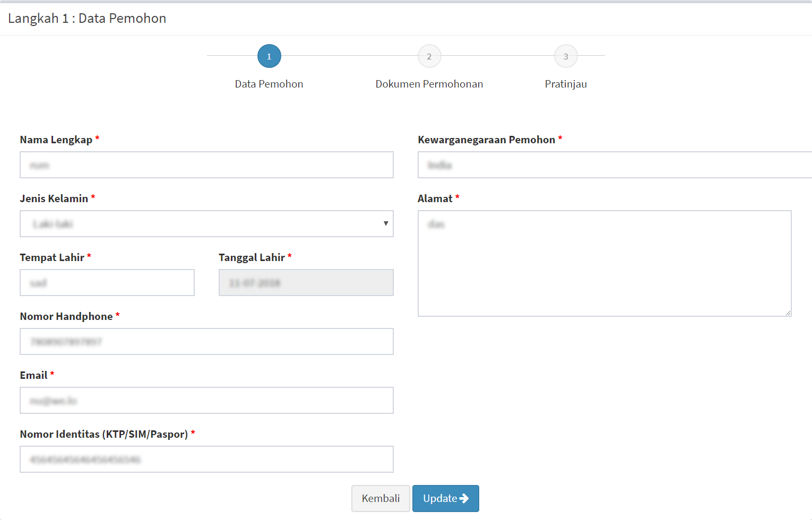This screenshot has height=520, width=812.
Task: Select the Data Pemohon step label
Action: [x=269, y=84]
